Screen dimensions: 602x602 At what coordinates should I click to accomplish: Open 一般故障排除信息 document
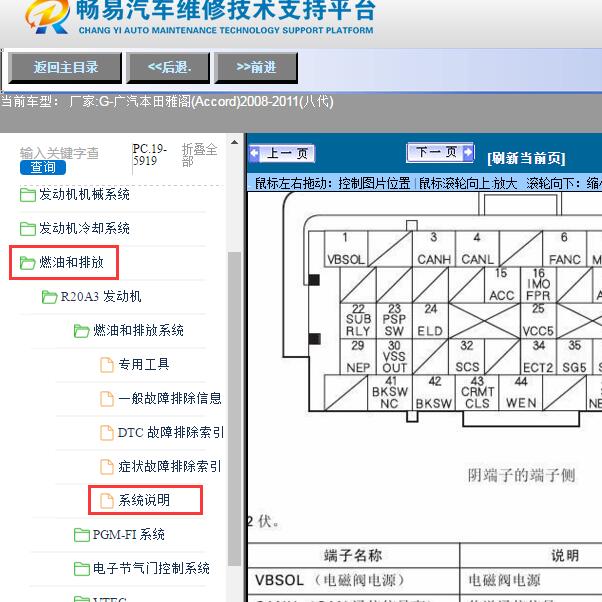(x=170, y=399)
